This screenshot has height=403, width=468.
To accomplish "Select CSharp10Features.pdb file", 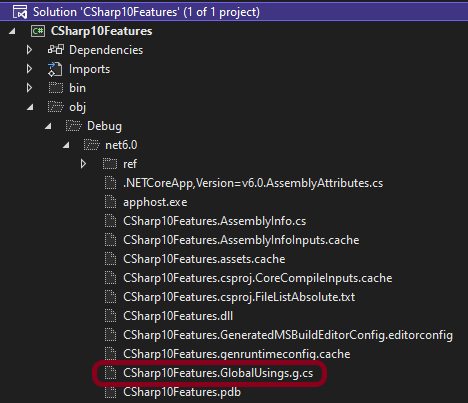I will (x=182, y=392).
